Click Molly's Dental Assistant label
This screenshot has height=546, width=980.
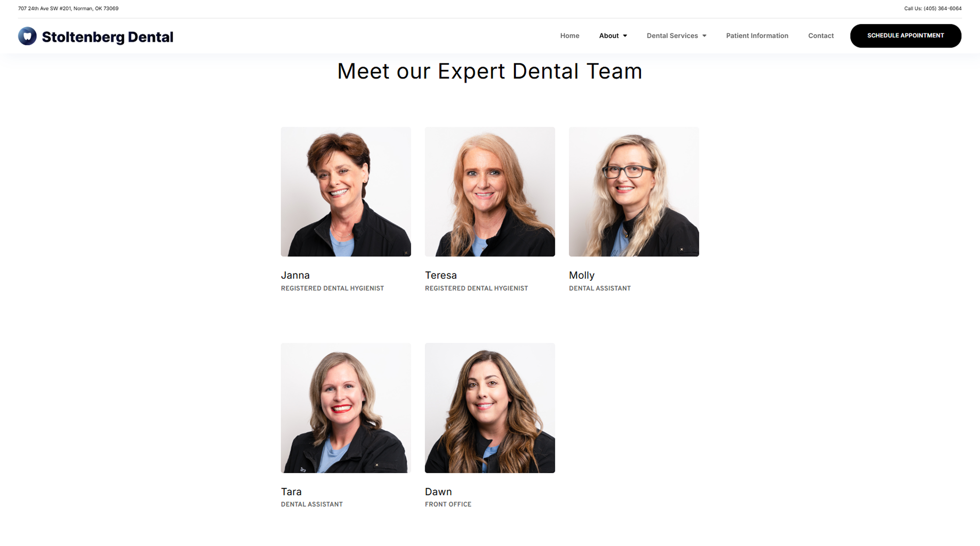(x=600, y=288)
